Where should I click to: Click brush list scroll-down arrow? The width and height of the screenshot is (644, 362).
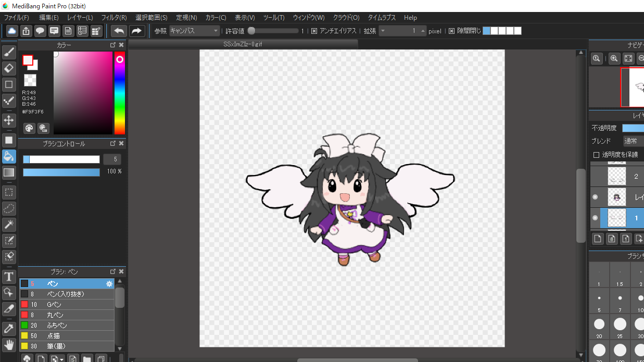(120, 348)
